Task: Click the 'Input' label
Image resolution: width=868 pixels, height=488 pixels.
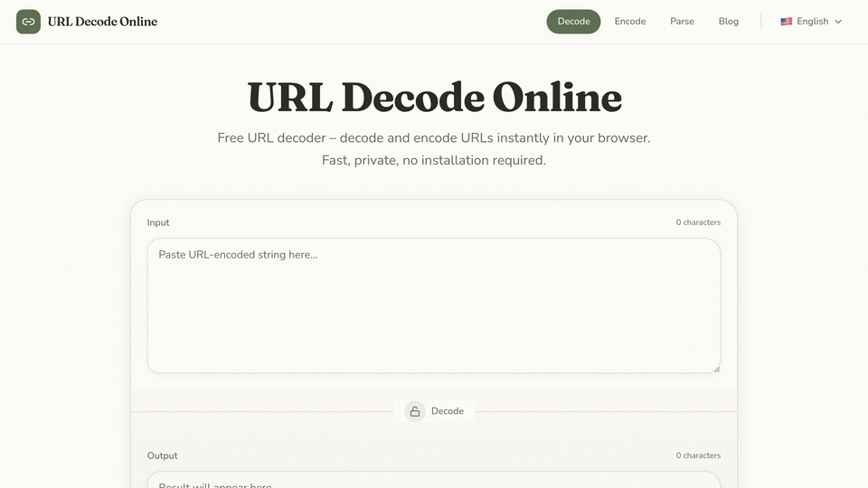Action: 157,222
